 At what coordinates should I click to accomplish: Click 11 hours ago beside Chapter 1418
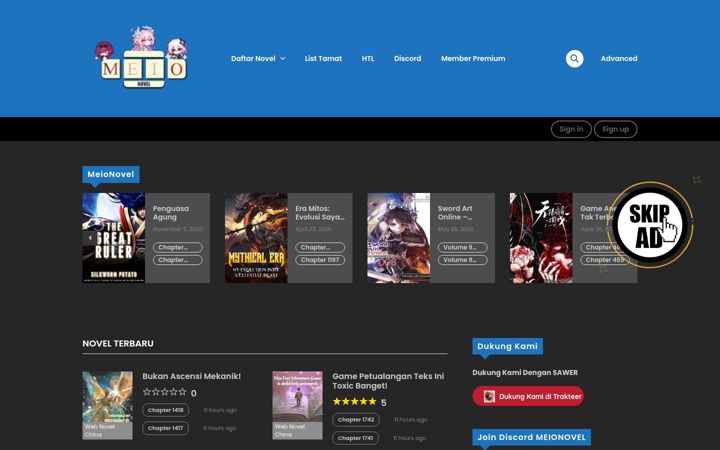220,410
